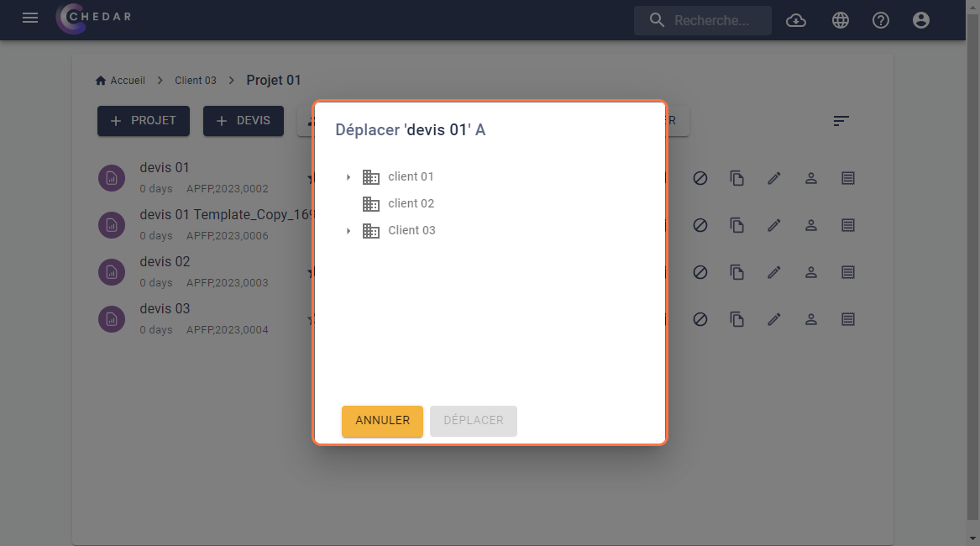
Task: Click scrollbar down arrow
Action: pos(972,538)
